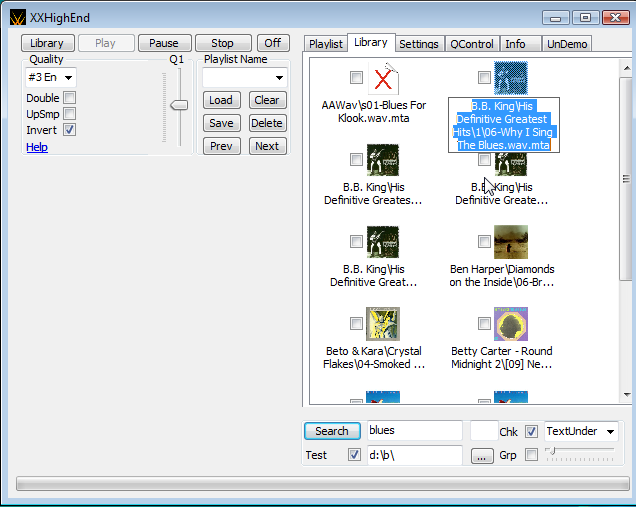Viewport: 636px width, 507px height.
Task: Click the Beto & Kara Crystal Flakes cover
Action: tap(383, 324)
